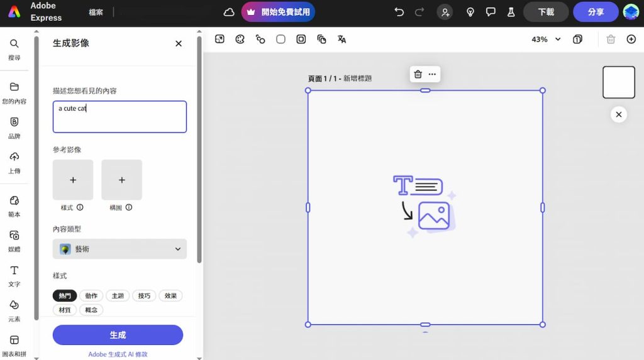Open the animation tool in canvas toolbar
This screenshot has height=360, width=644.
click(x=260, y=39)
